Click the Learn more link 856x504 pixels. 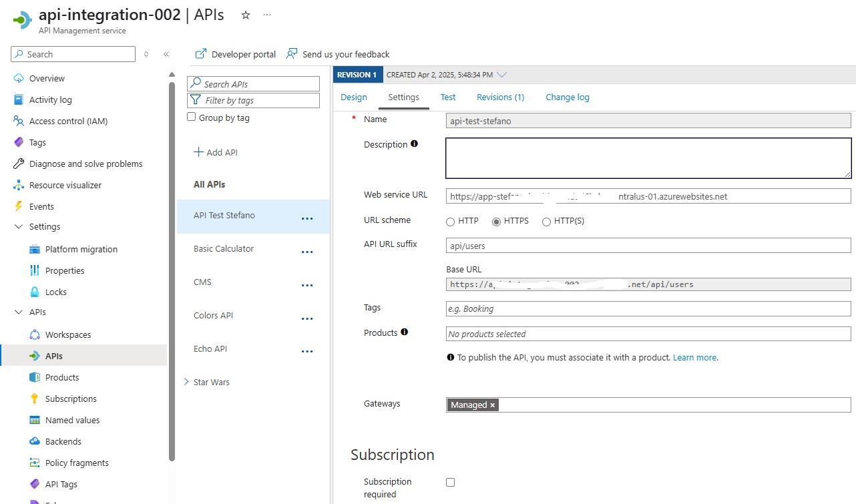(694, 357)
